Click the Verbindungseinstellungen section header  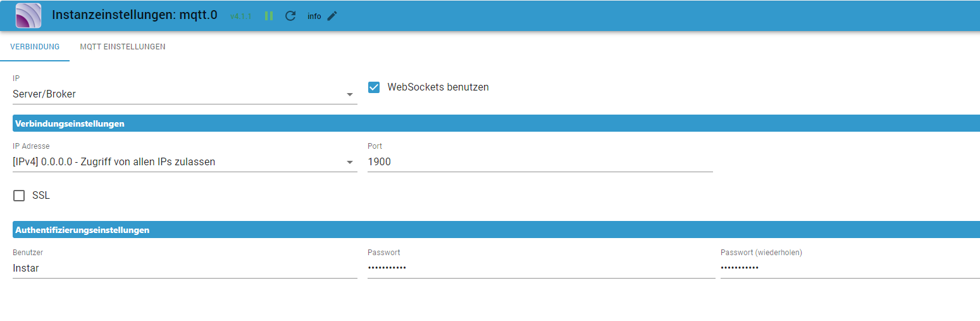tap(496, 123)
